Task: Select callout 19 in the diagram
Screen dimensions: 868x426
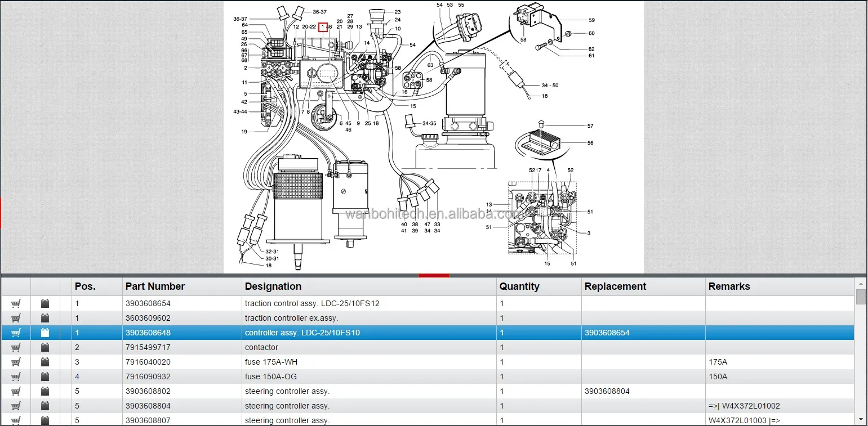Action: point(244,132)
